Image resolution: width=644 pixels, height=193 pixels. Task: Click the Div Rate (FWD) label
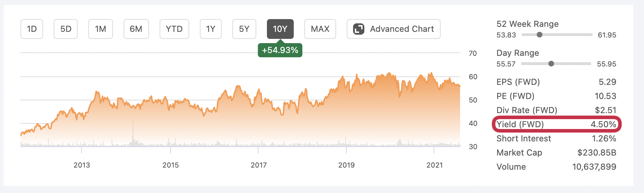[527, 110]
